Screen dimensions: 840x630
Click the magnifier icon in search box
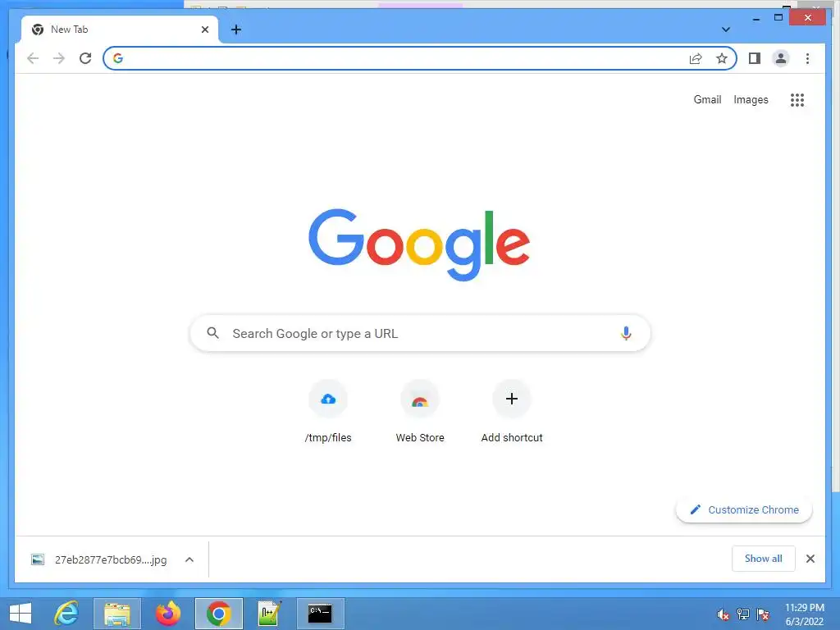(x=212, y=333)
